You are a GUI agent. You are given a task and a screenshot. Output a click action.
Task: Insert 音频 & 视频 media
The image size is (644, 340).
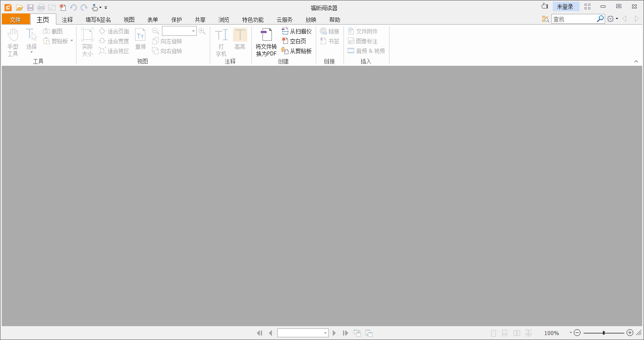(x=366, y=51)
